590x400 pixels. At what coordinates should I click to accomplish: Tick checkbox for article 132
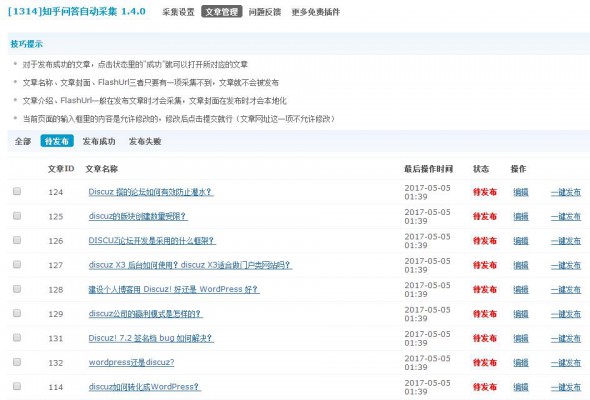17,362
